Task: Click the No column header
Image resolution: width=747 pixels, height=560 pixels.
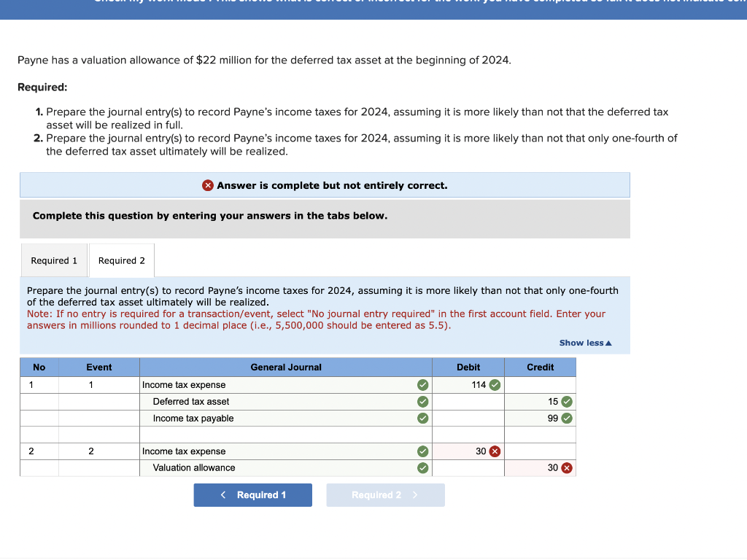Action: coord(39,367)
